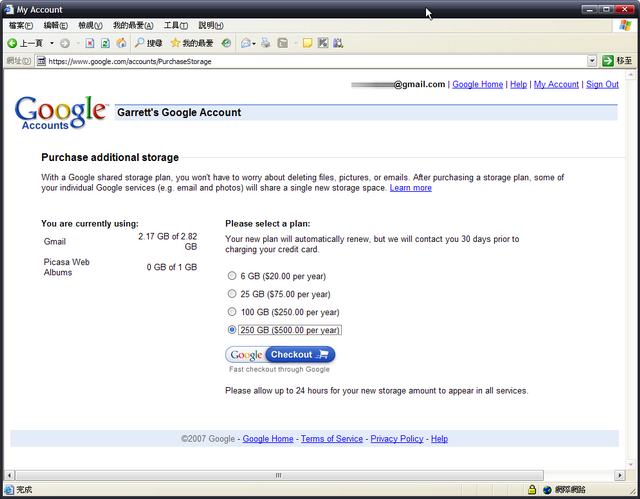Image resolution: width=640 pixels, height=499 pixels.
Task: Click the '250 GB ($500.00 per year)' label
Action: pos(290,330)
